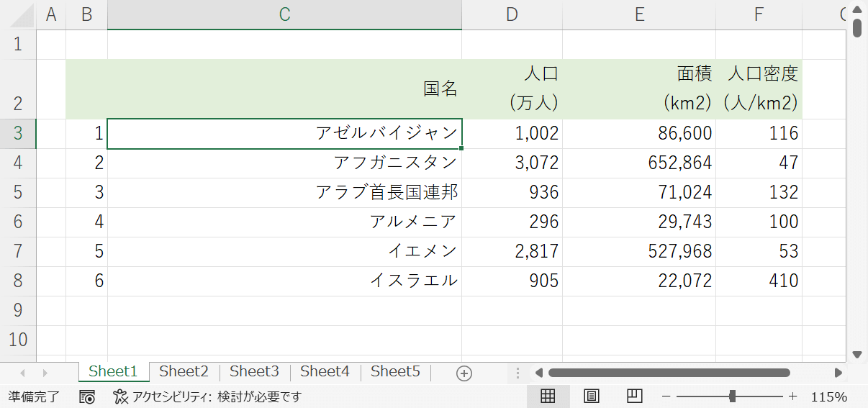Click the add new sheet plus icon

[464, 373]
